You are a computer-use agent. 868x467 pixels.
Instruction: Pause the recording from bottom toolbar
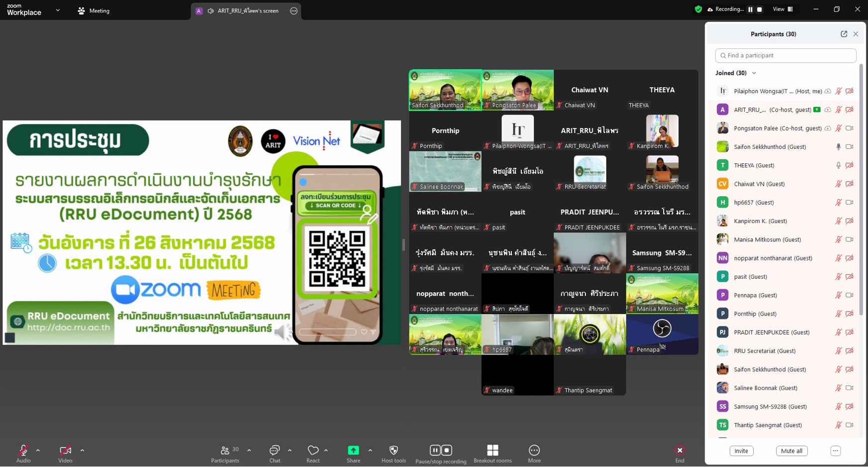(x=435, y=450)
